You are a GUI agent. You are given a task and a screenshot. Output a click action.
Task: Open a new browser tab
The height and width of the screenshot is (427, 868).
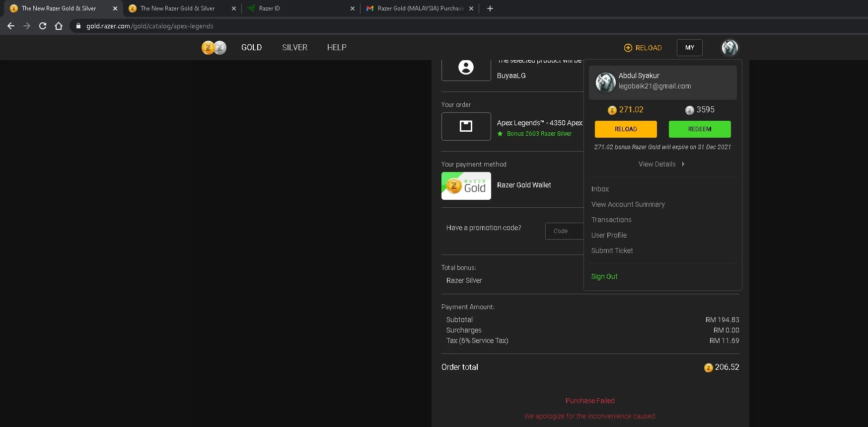click(x=490, y=8)
